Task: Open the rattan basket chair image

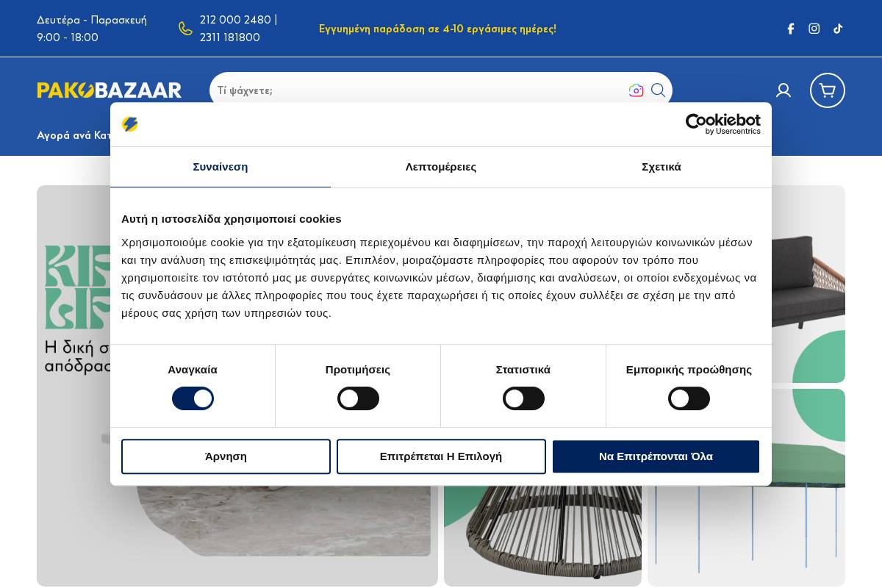Action: [542, 537]
